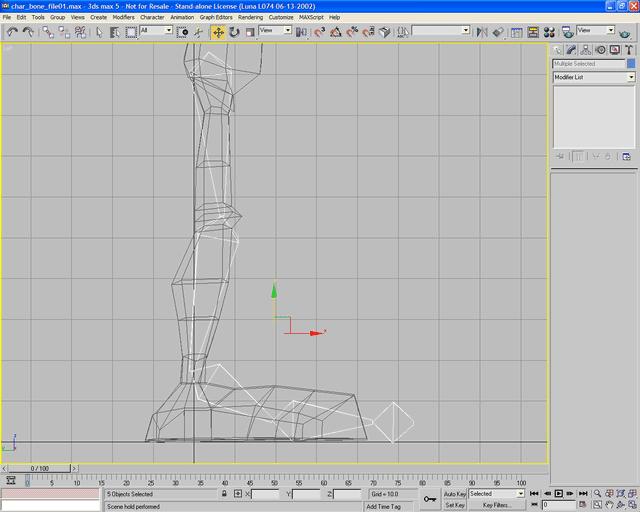The height and width of the screenshot is (512, 640).
Task: Toggle absolute/offset transform type-in mode
Action: (237, 494)
